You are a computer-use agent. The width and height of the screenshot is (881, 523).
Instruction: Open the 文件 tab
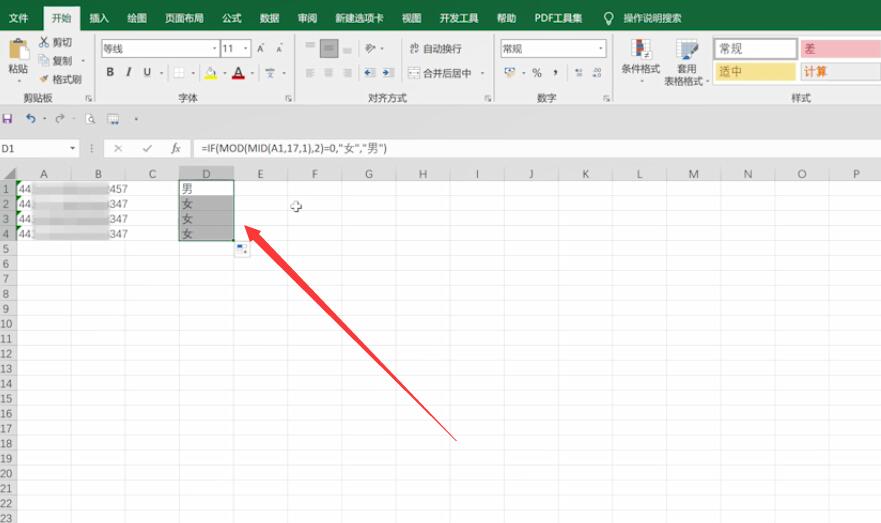point(19,18)
